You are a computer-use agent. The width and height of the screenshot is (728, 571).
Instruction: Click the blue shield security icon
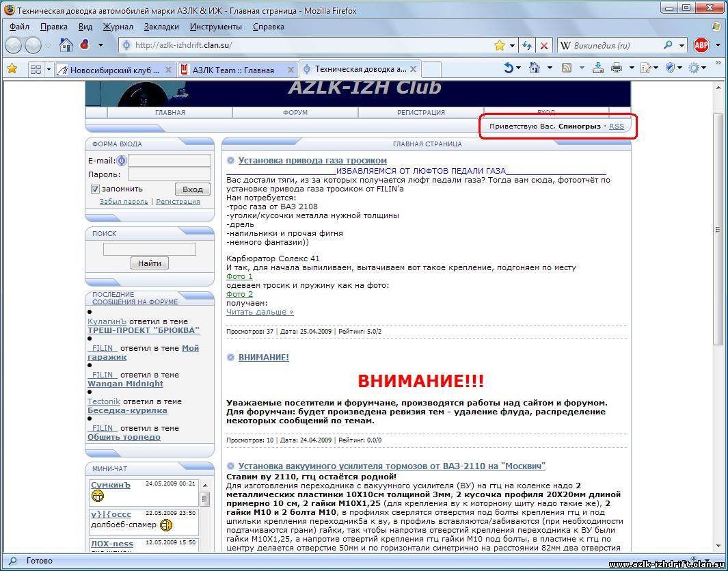pos(670,68)
